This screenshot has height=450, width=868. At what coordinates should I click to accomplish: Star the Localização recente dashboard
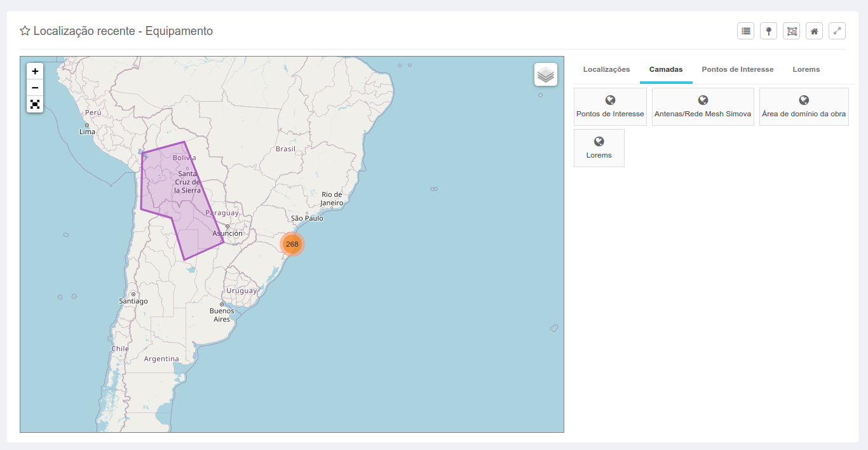coord(24,30)
